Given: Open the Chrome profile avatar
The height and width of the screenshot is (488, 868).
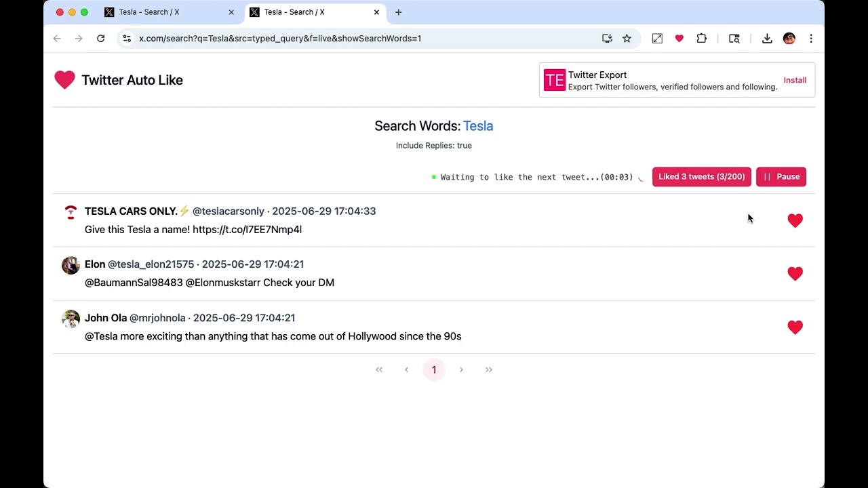Looking at the screenshot, I should coord(789,39).
